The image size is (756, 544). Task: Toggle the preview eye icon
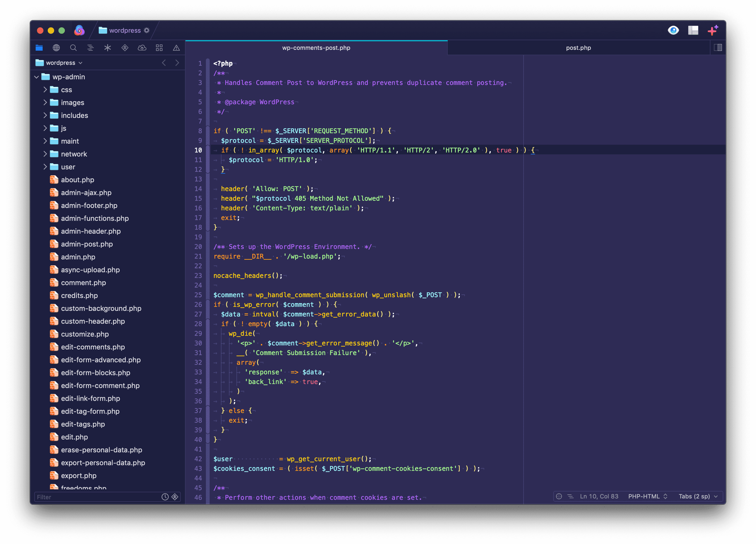[673, 30]
